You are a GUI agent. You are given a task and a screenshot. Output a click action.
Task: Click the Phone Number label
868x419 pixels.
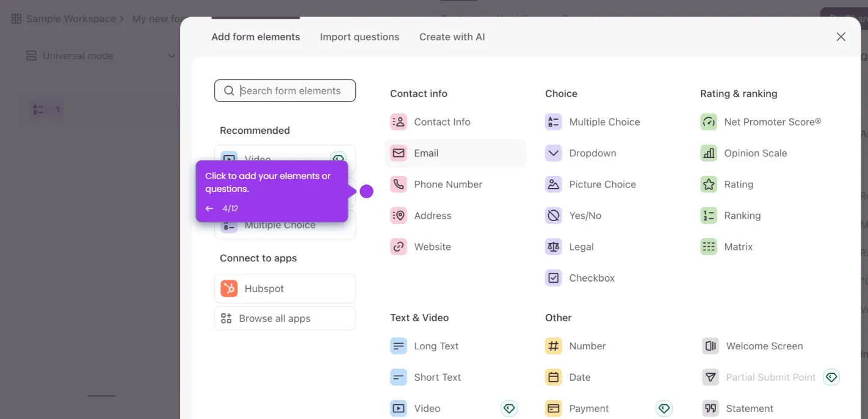coord(448,184)
